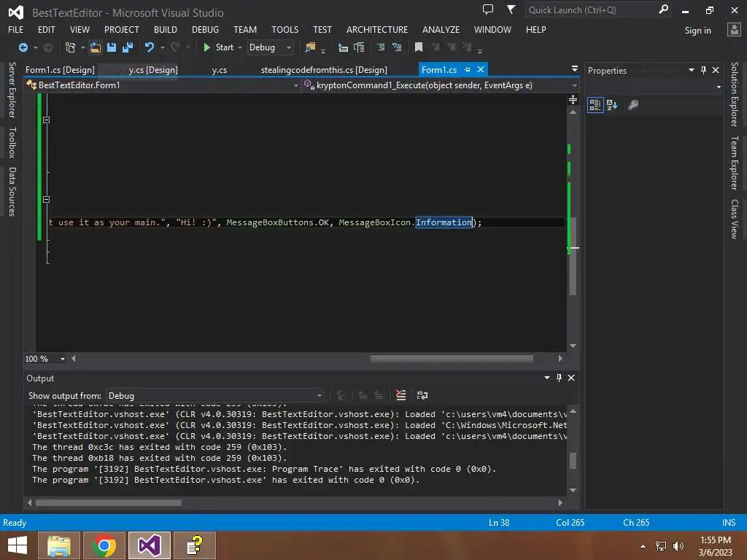Click the Sign in link

697,31
